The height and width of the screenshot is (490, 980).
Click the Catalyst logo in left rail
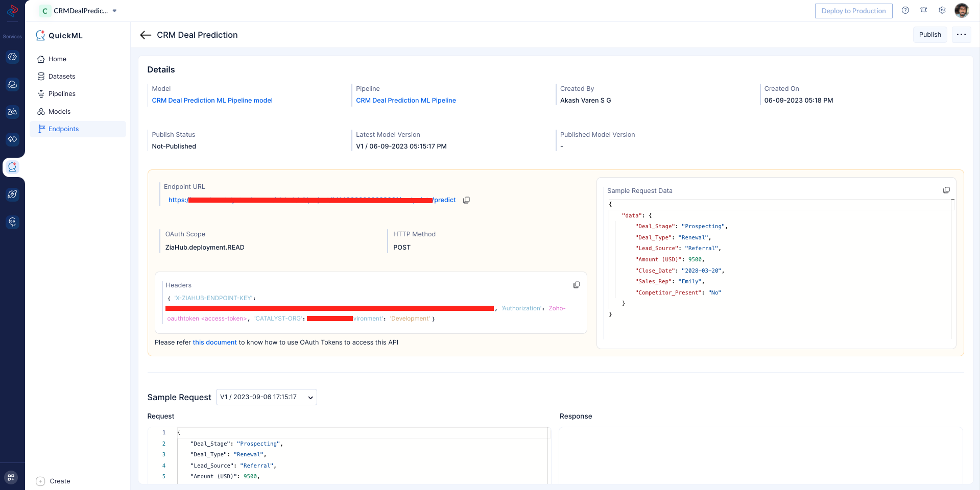click(12, 10)
